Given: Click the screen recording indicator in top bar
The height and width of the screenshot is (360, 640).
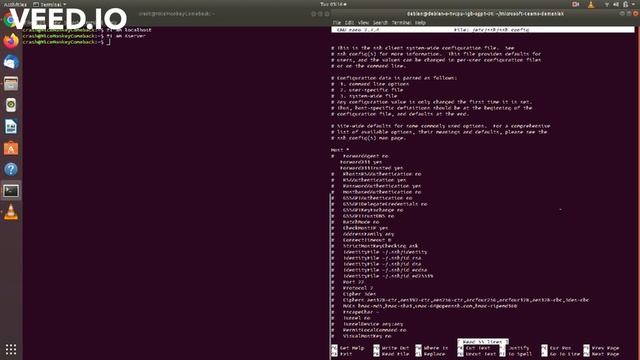Looking at the screenshot, I should coord(576,4).
